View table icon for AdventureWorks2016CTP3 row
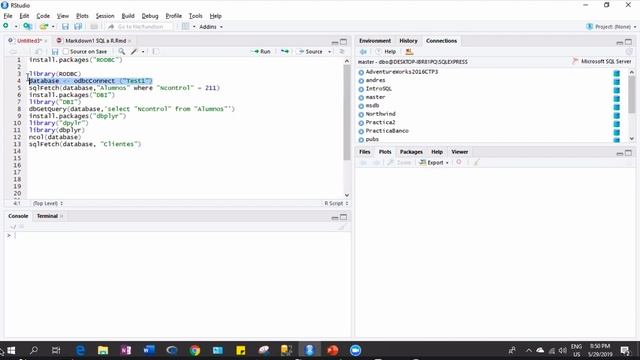 click(x=616, y=73)
